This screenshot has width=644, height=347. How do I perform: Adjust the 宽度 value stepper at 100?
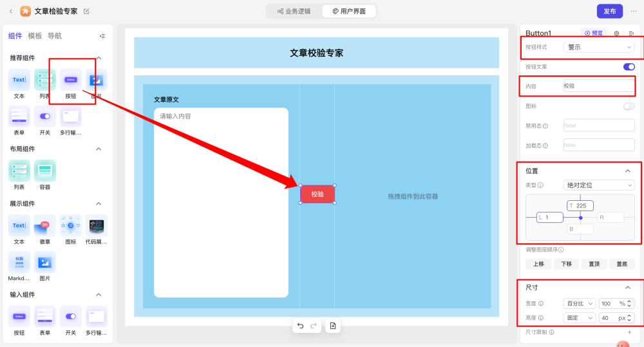[629, 303]
